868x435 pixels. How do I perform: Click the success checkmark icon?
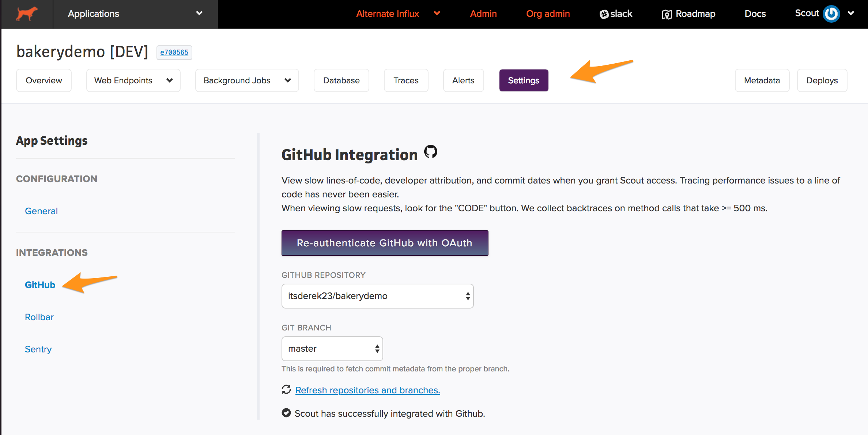[286, 413]
